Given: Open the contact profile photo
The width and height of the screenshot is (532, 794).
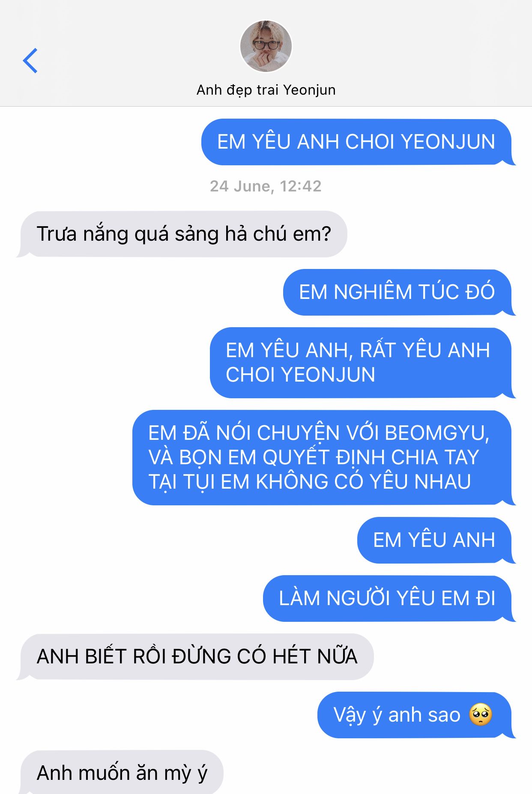Looking at the screenshot, I should pyautogui.click(x=266, y=46).
